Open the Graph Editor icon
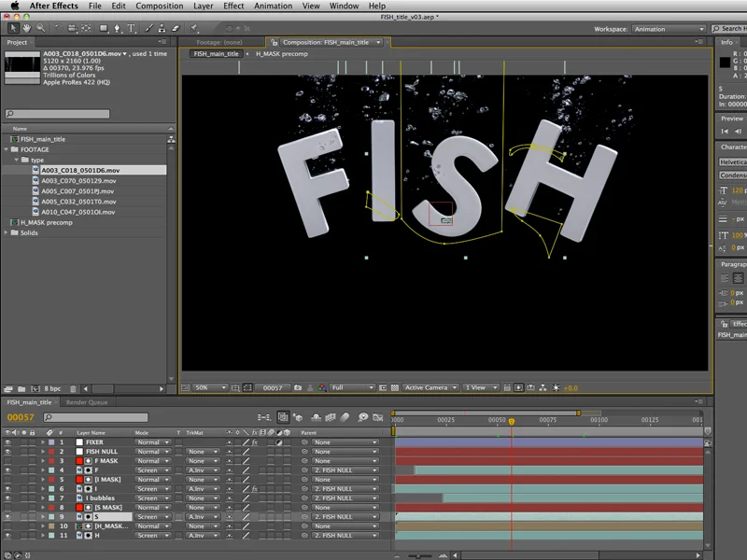 pyautogui.click(x=378, y=417)
